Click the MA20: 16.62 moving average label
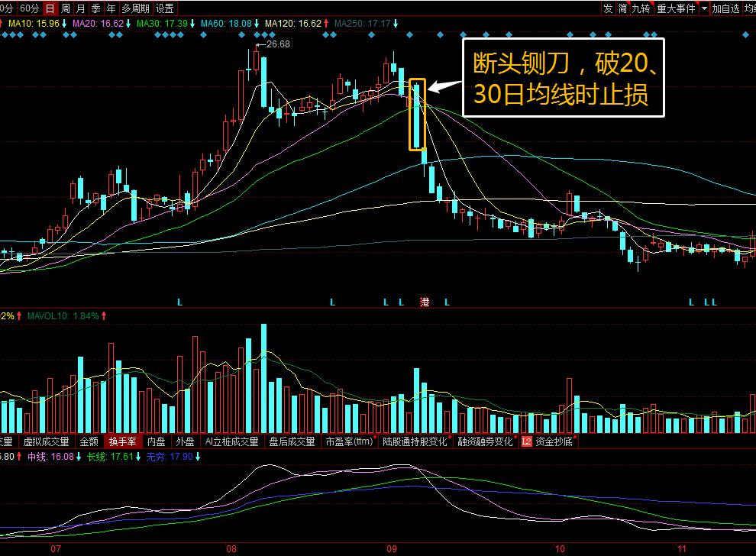The height and width of the screenshot is (556, 756). 98,23
